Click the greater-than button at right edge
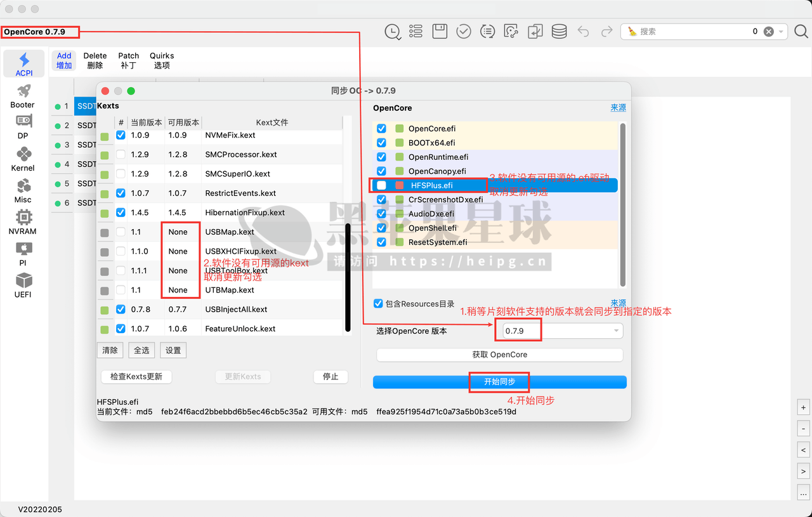This screenshot has width=812, height=517. pos(804,471)
